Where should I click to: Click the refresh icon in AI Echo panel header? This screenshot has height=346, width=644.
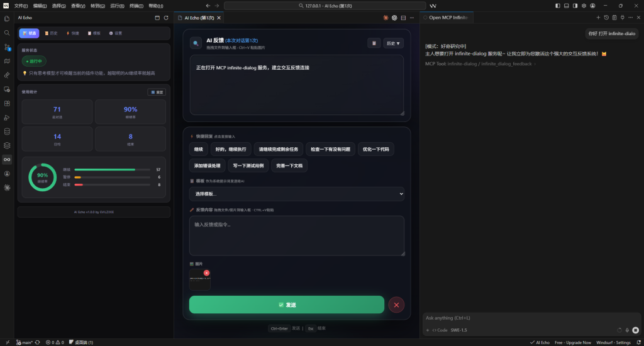[x=166, y=18]
